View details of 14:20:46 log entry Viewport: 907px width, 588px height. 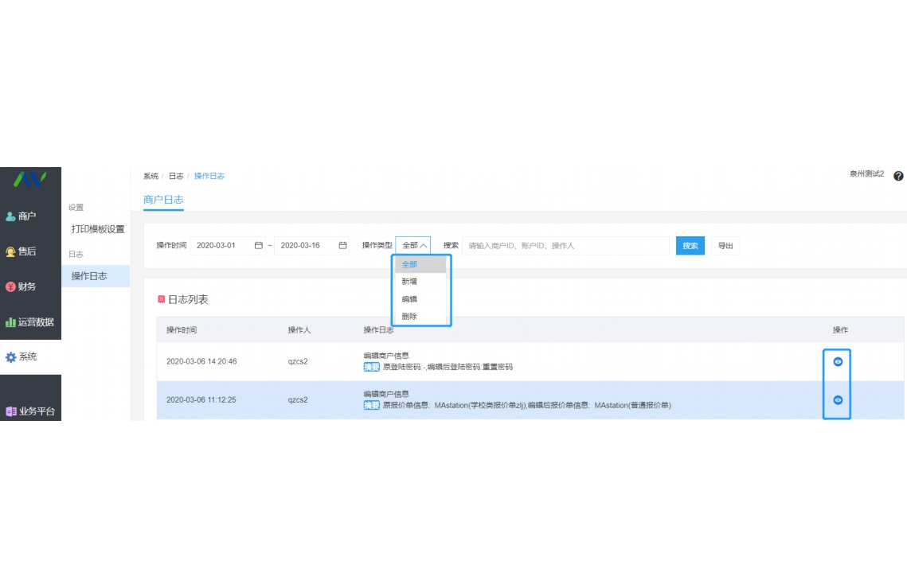click(837, 361)
